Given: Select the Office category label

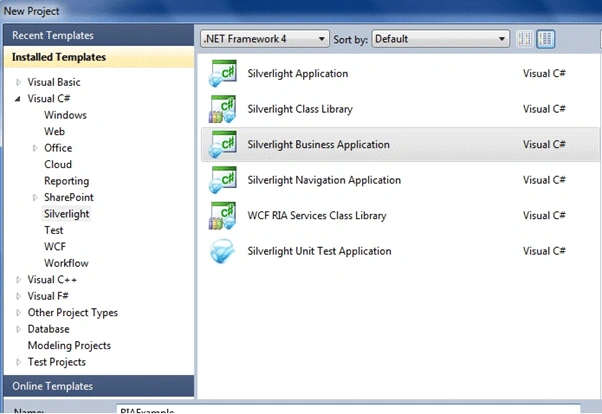Looking at the screenshot, I should (58, 148).
